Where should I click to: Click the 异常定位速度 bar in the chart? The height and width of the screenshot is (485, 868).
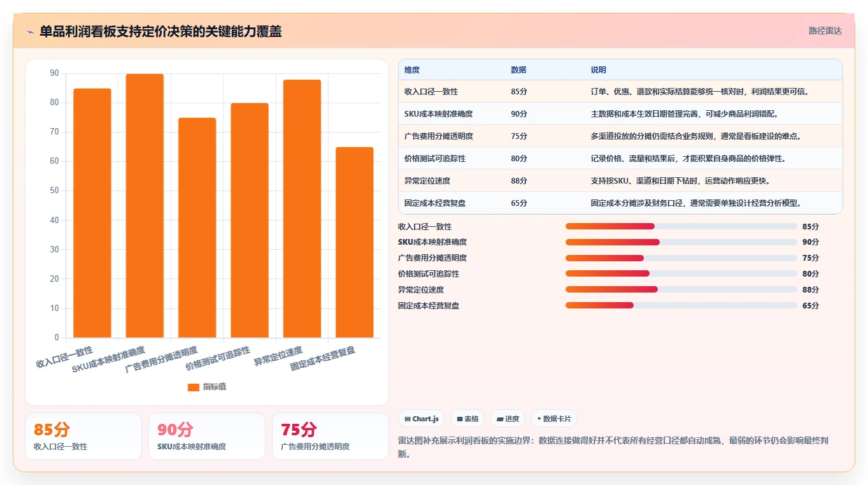click(302, 208)
